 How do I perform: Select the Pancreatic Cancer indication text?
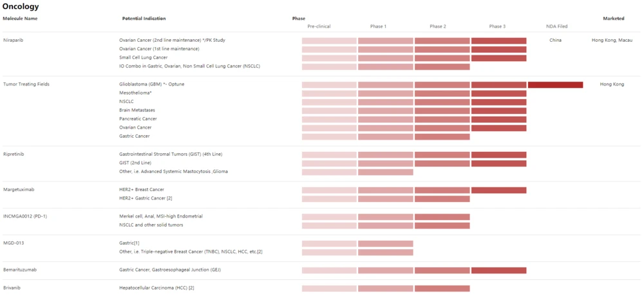[x=138, y=119]
